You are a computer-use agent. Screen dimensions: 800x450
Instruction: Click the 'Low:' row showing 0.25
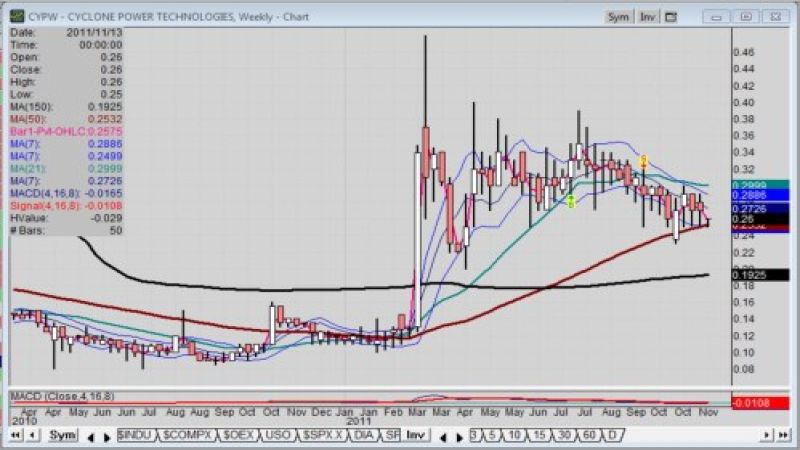coord(66,94)
